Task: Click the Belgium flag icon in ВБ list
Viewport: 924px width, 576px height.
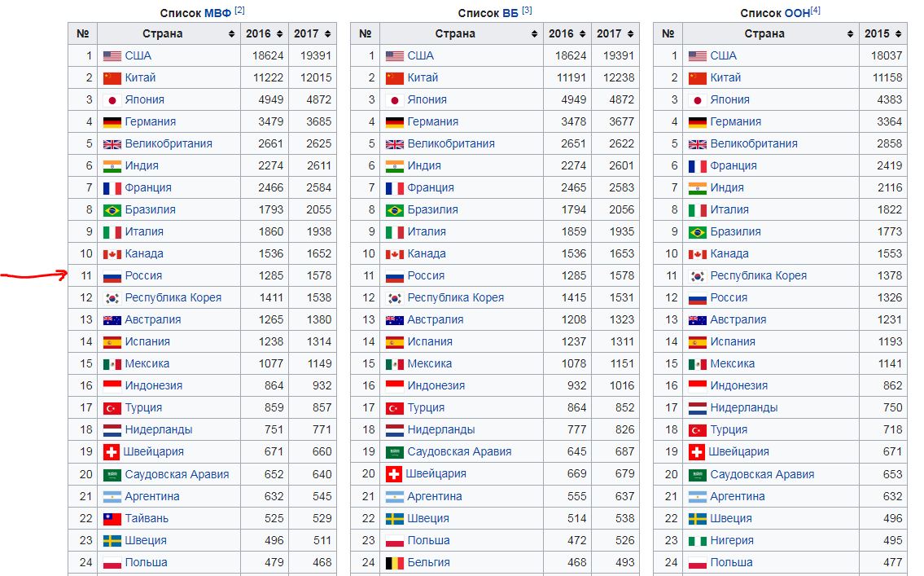Action: pyautogui.click(x=394, y=563)
